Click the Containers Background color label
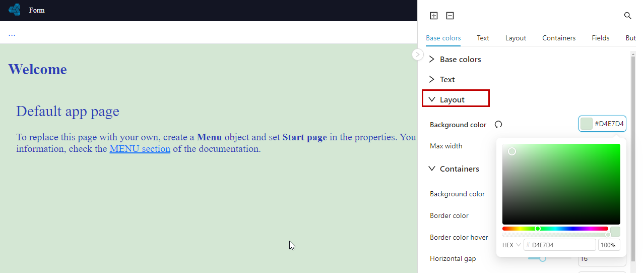This screenshot has width=644, height=273. [457, 194]
